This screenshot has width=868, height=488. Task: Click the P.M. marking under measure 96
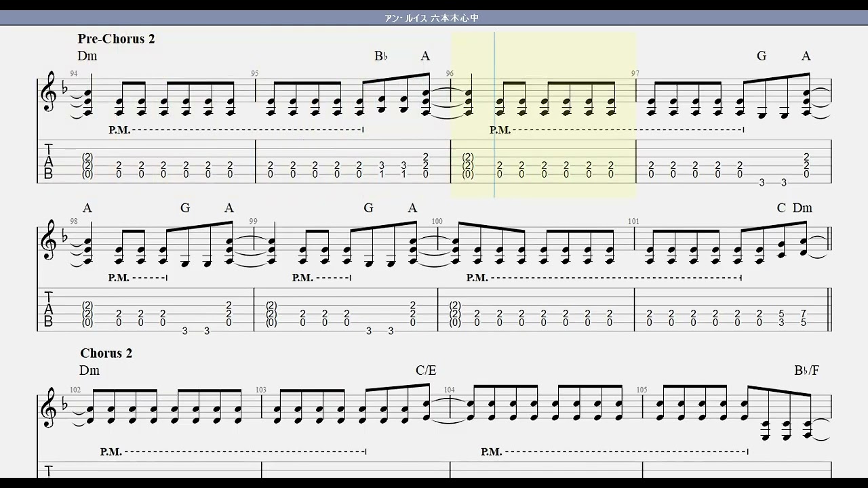500,129
